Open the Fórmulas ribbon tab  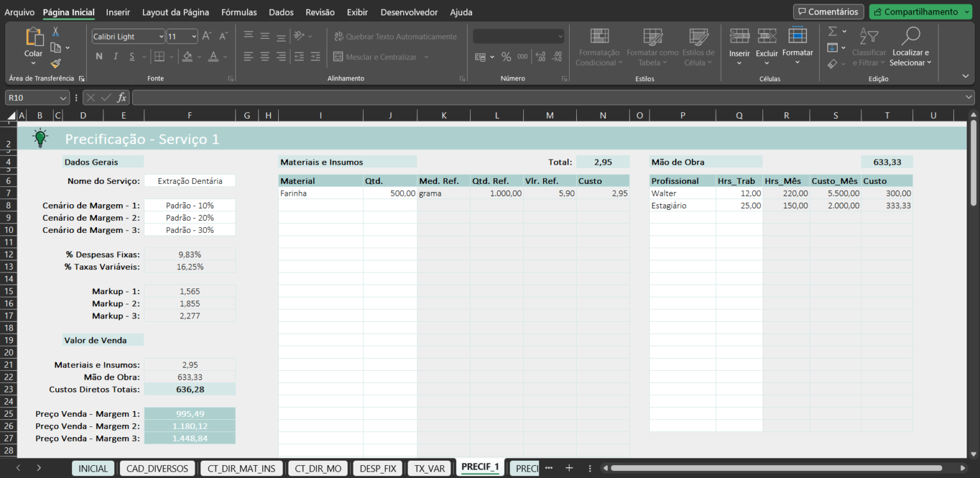click(x=239, y=12)
